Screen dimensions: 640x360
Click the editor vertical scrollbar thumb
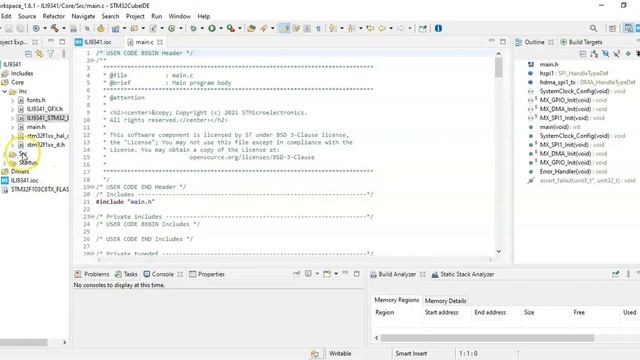(x=498, y=68)
